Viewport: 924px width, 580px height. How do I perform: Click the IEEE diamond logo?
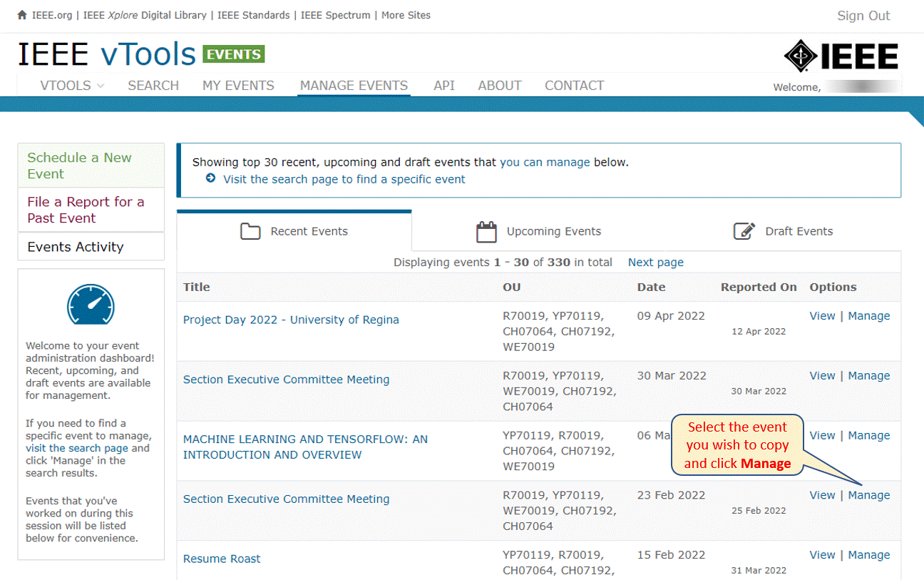click(x=801, y=56)
